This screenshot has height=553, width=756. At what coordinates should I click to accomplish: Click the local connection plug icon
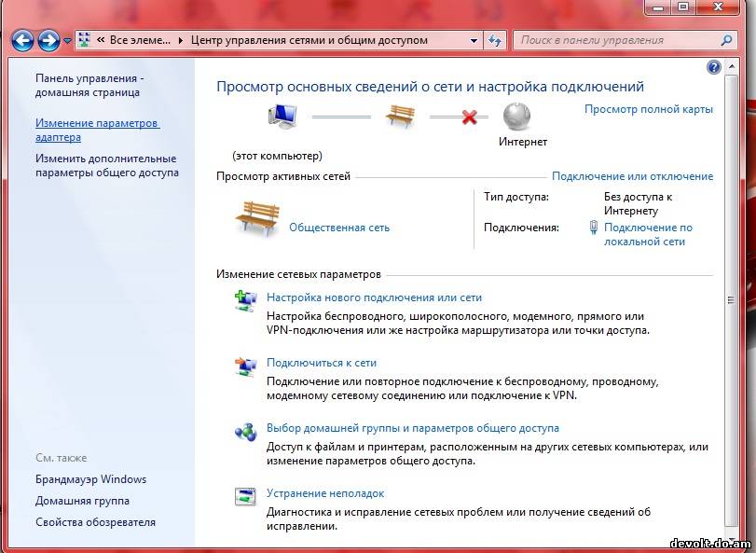594,228
